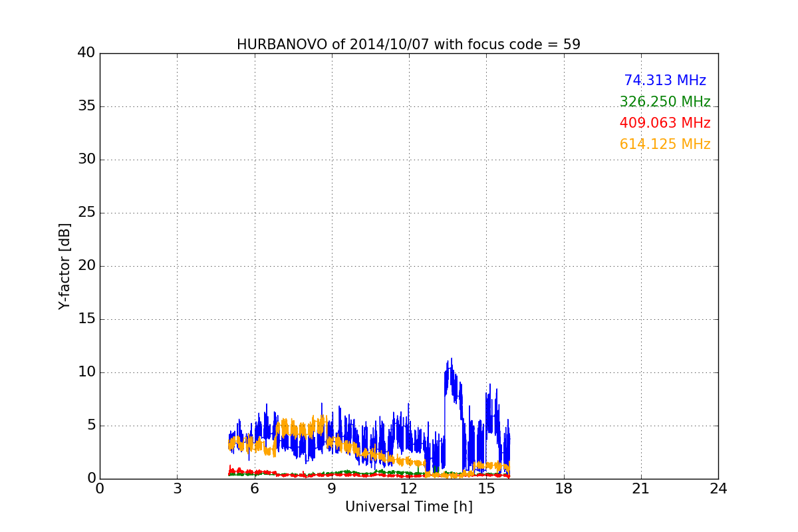Click x-axis tick value 24
The width and height of the screenshot is (798, 532).
point(718,489)
